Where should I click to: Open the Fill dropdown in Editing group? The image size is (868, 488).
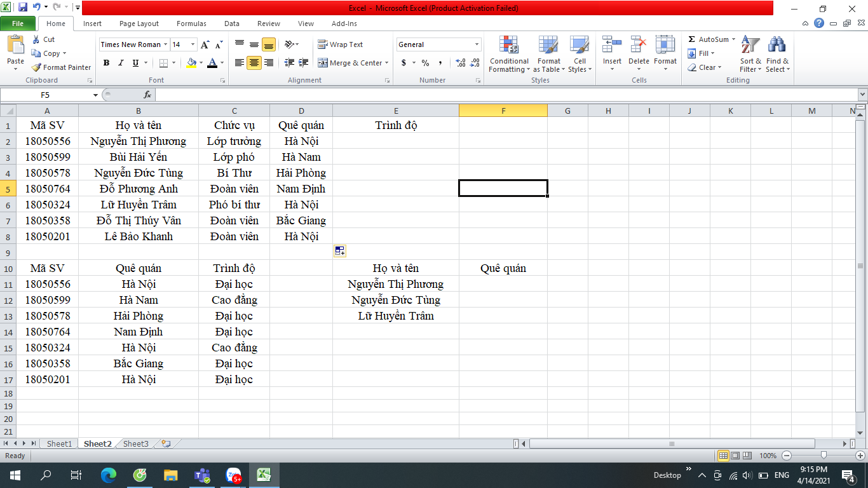click(703, 53)
